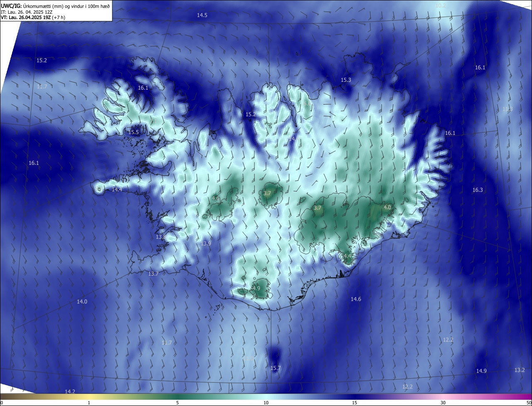Click the 4.4 value on the southeast glacier tongue
The width and height of the screenshot is (532, 406).
coord(347,256)
